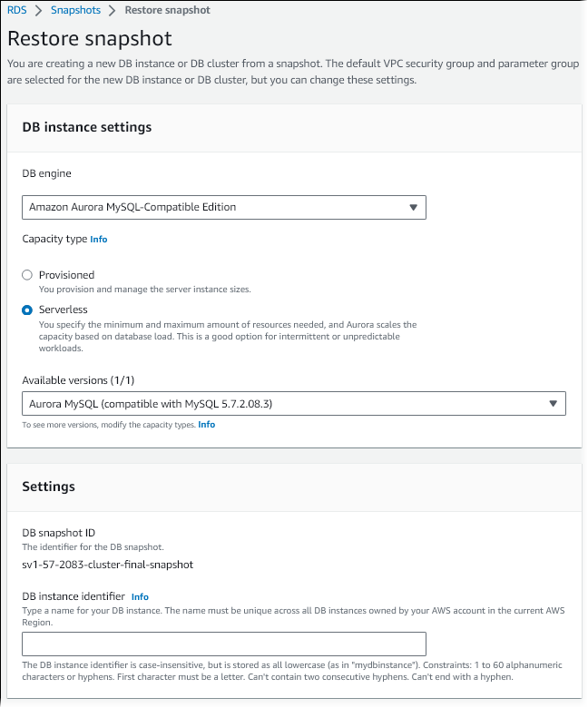Click the breadcrumb chevron after Snapshots

[x=113, y=10]
